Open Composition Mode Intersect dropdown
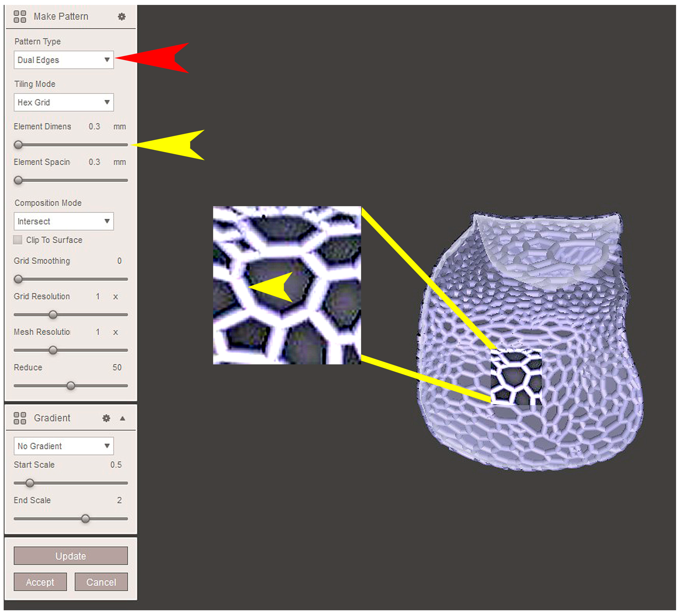 [64, 221]
